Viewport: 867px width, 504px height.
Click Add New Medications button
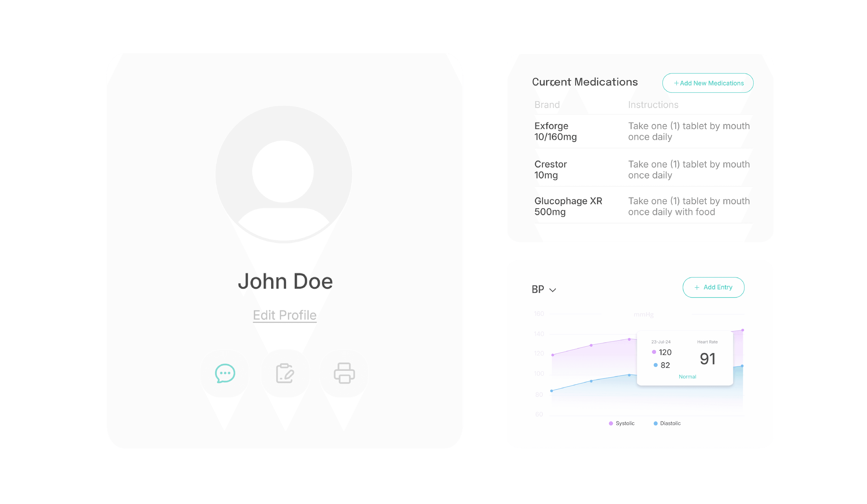[x=707, y=83]
